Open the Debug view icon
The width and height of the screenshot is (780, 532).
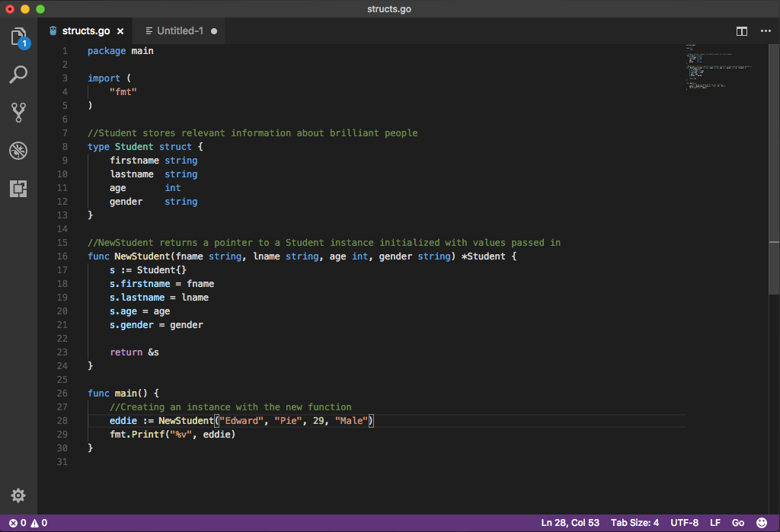pos(18,151)
